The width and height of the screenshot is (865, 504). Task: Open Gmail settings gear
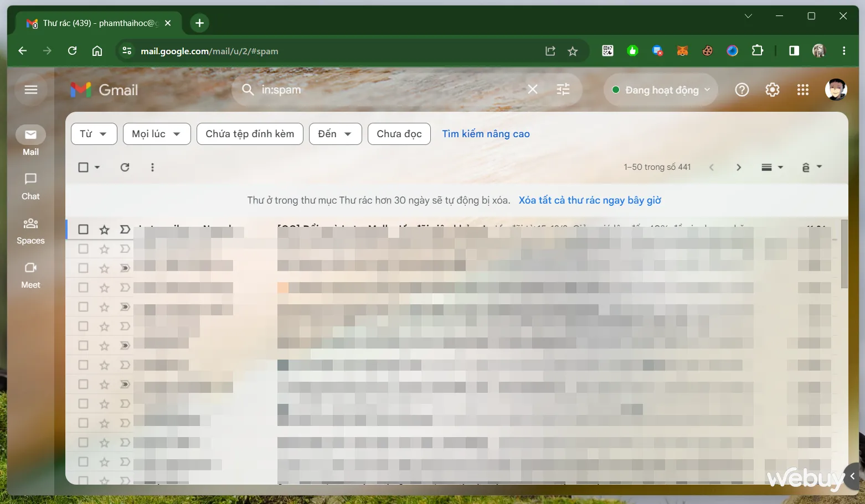772,90
